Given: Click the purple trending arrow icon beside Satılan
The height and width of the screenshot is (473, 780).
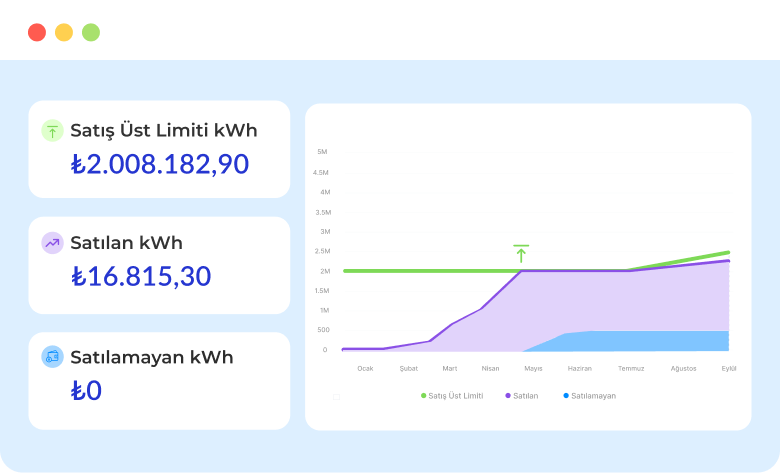Looking at the screenshot, I should pyautogui.click(x=52, y=243).
